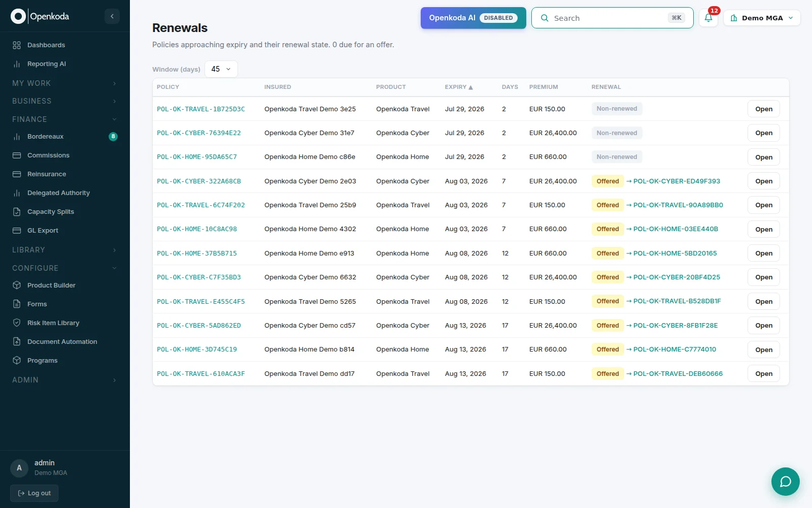The image size is (812, 508).
Task: Click the Log out button
Action: pos(34,493)
